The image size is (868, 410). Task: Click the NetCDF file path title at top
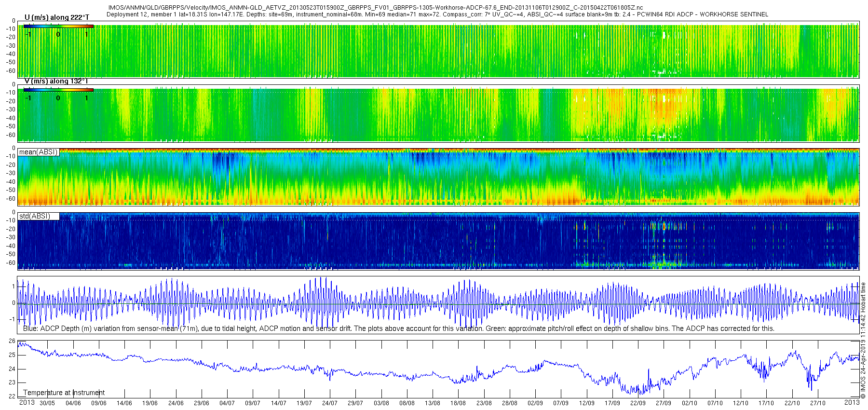point(375,8)
